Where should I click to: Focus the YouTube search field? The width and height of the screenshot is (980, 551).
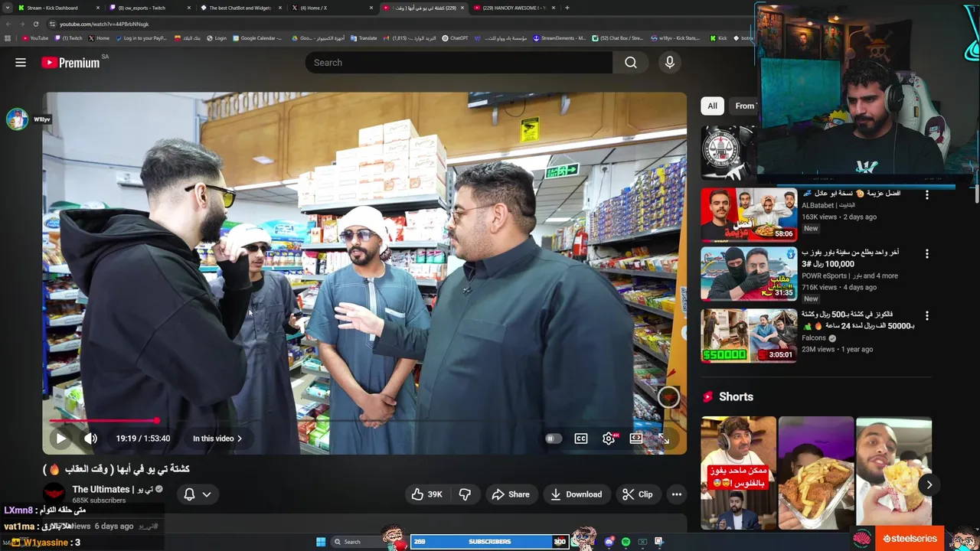[458, 63]
